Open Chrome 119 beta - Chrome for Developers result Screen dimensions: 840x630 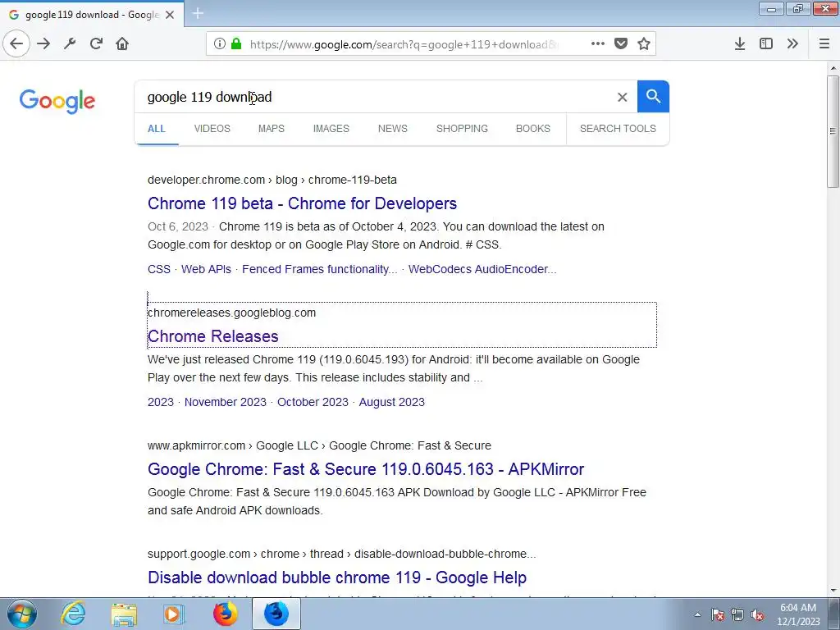click(302, 203)
